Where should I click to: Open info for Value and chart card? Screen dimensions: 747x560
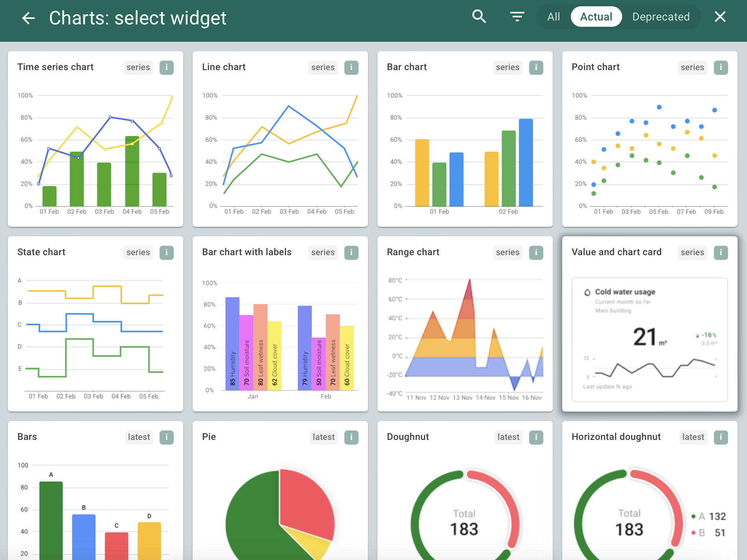721,252
